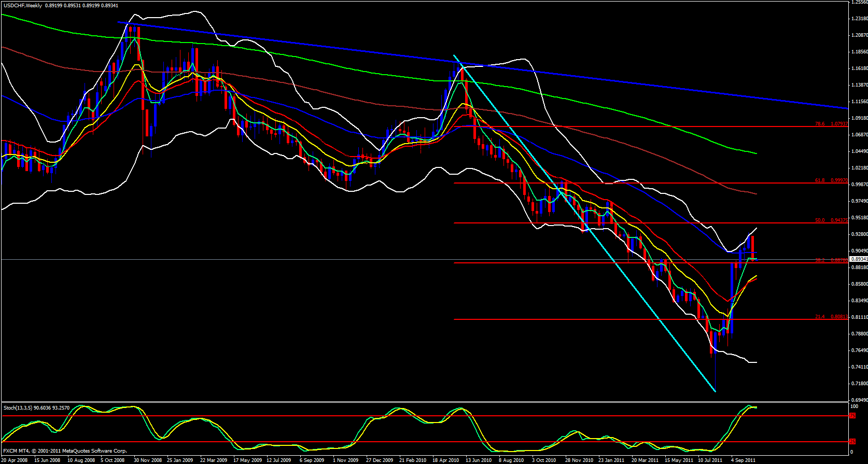Click the current price tag 0.89341

tap(858, 259)
